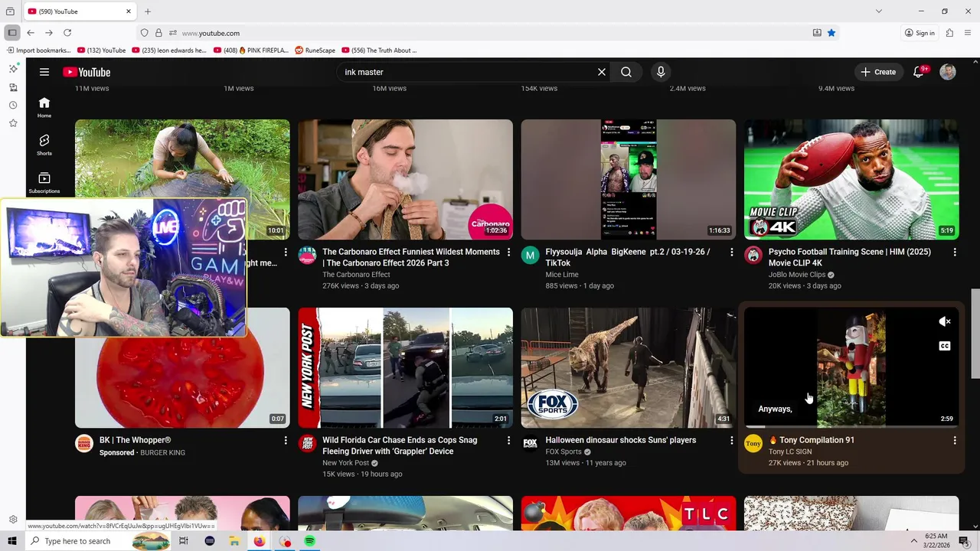Close the (590) YouTube tab
Screen dimensions: 980x551
point(129,11)
